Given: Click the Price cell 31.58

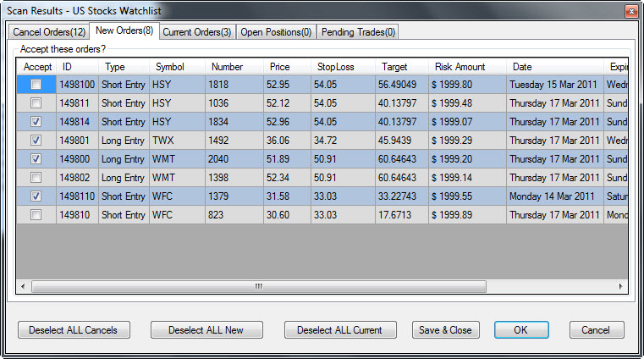Looking at the screenshot, I should (x=287, y=196).
